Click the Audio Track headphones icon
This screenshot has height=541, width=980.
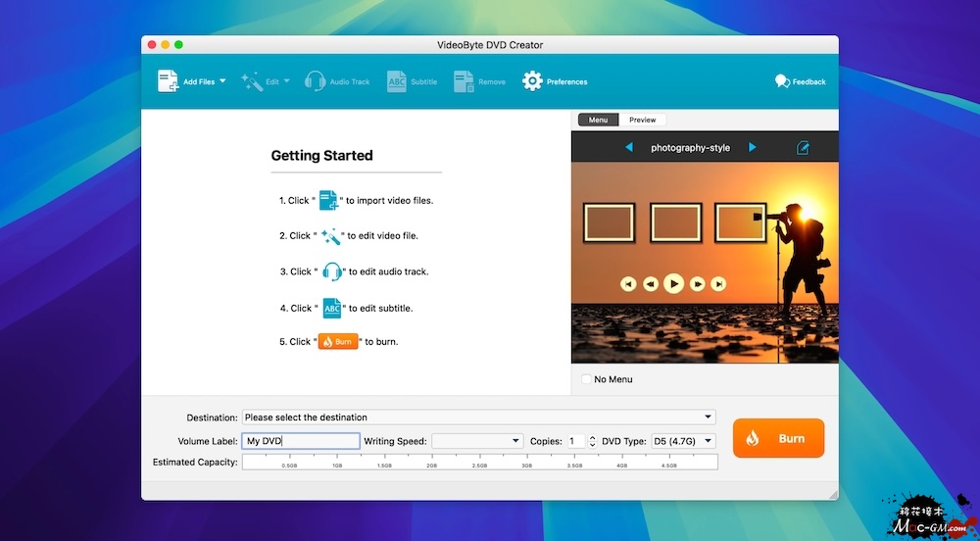(315, 81)
